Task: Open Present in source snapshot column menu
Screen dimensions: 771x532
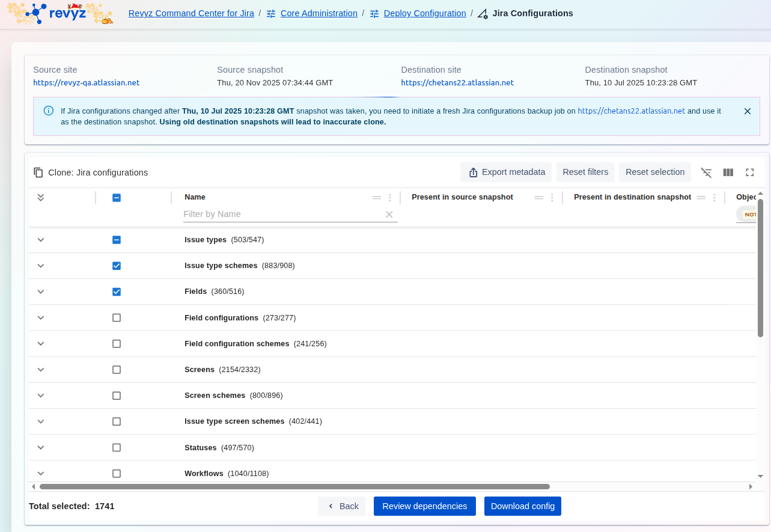Action: pos(552,198)
